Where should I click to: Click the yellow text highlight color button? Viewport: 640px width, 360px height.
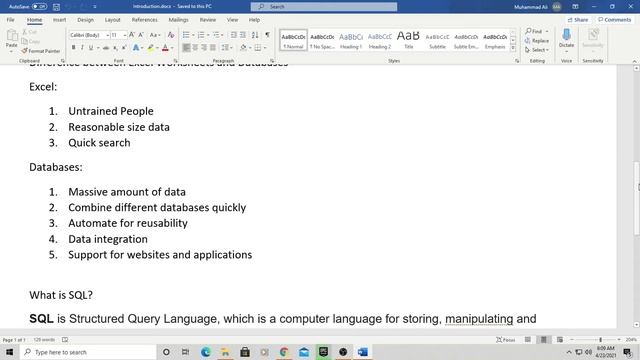(x=150, y=48)
